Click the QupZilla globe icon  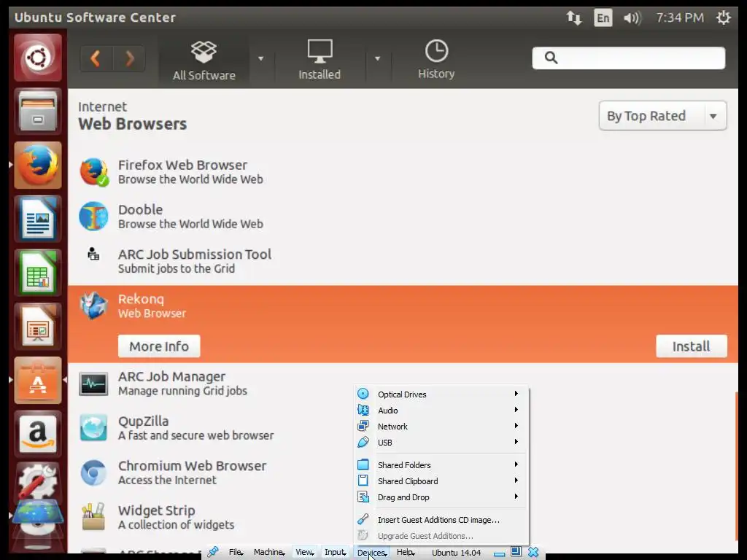pyautogui.click(x=93, y=427)
